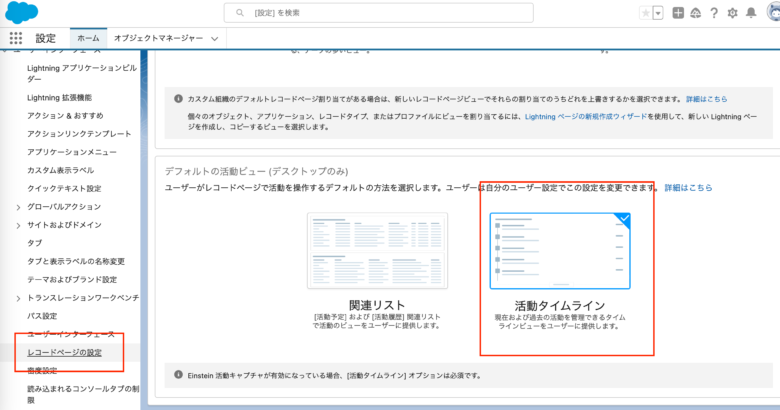Select the 活動タイムライン view thumbnail
The height and width of the screenshot is (410, 780).
tap(560, 251)
